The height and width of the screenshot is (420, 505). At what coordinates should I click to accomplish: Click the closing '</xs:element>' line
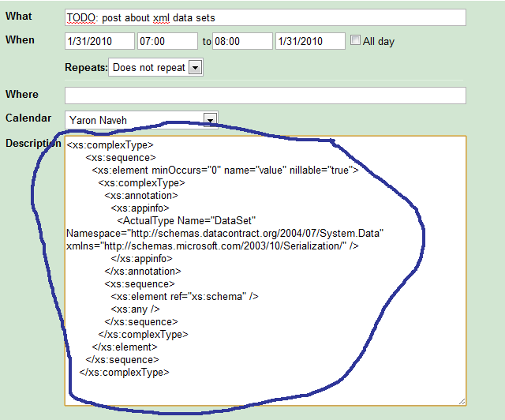(125, 347)
